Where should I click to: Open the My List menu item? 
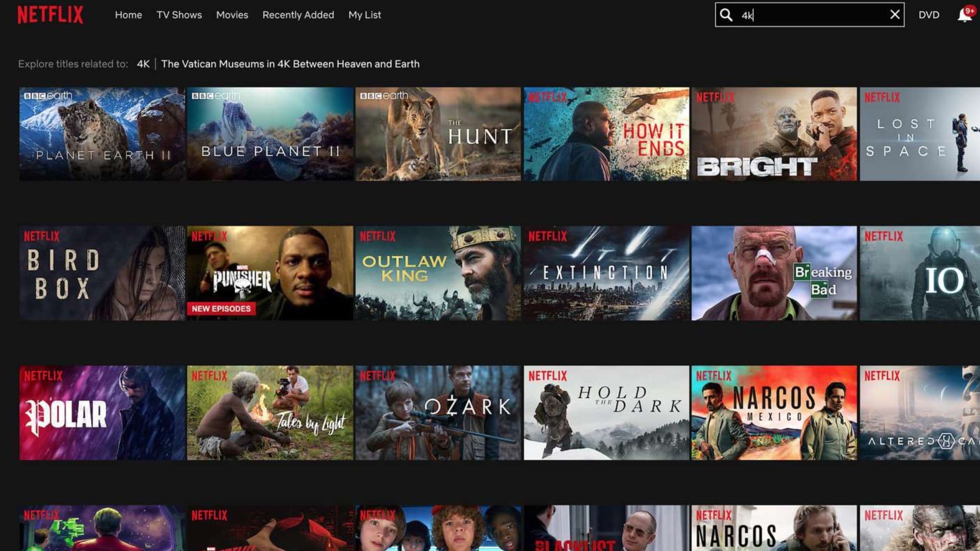tap(365, 15)
